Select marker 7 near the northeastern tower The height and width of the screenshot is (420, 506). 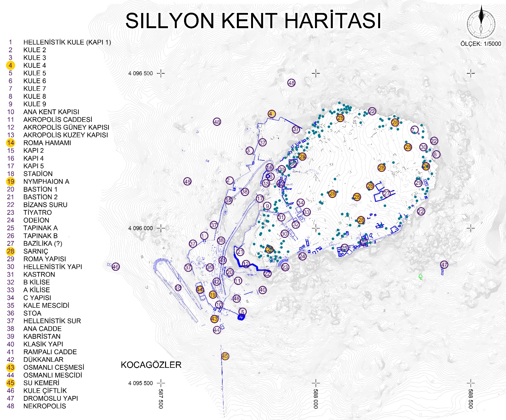(x=414, y=130)
